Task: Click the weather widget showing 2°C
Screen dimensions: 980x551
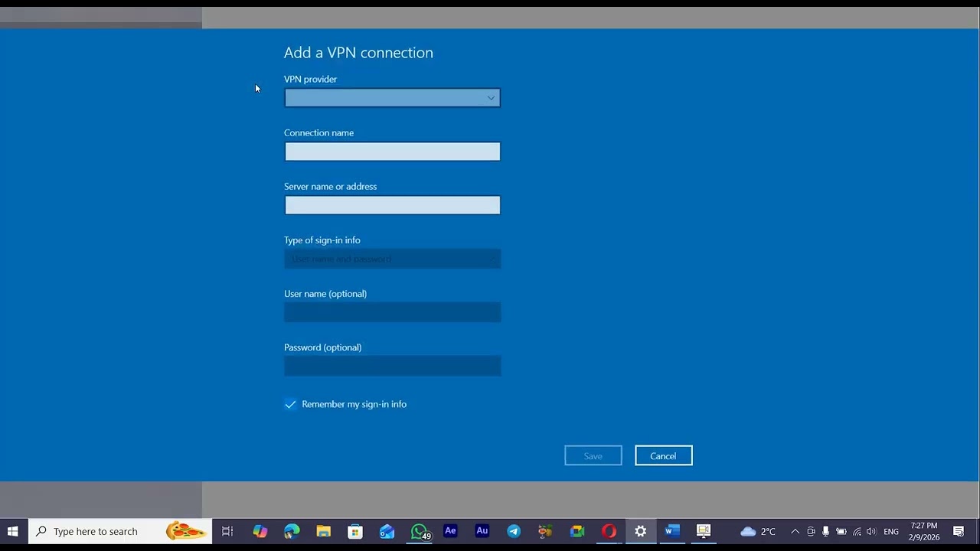Action: 758,531
